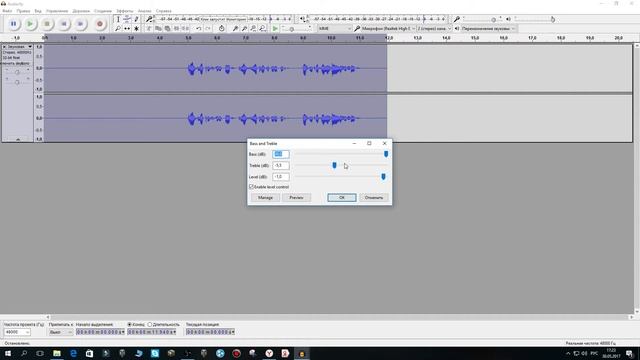Open the playback device dropdown

pyautogui.click(x=489, y=29)
